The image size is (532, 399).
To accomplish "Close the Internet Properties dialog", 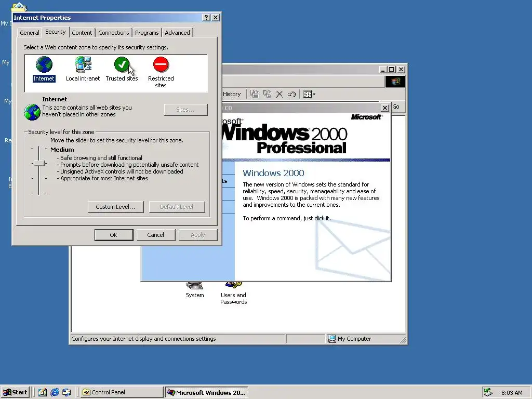I will [x=216, y=18].
